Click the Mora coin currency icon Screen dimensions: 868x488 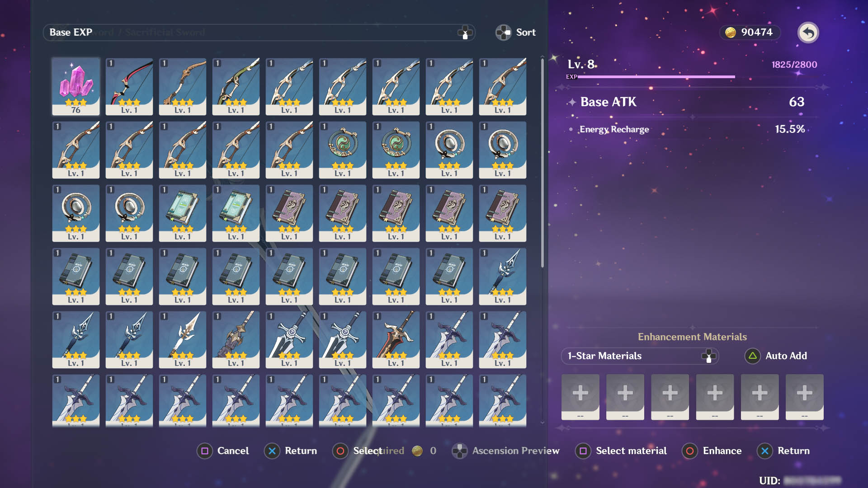point(731,33)
